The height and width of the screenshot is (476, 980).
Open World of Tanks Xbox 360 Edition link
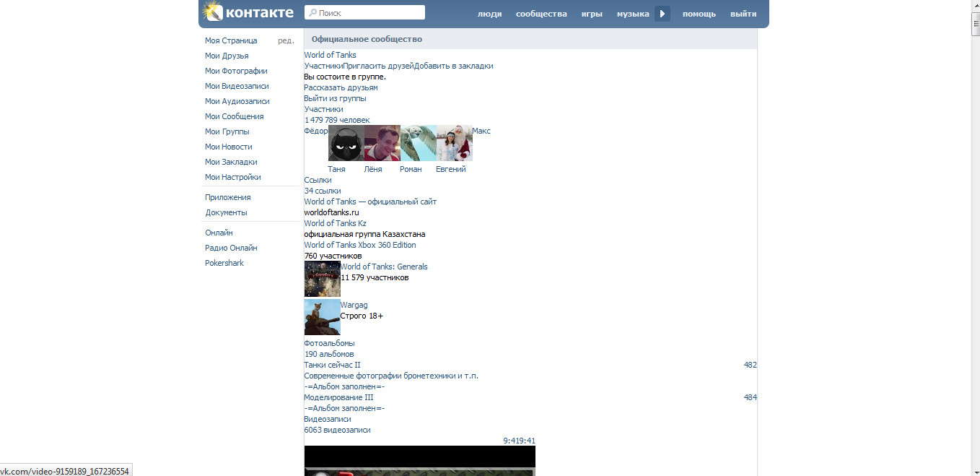[360, 245]
